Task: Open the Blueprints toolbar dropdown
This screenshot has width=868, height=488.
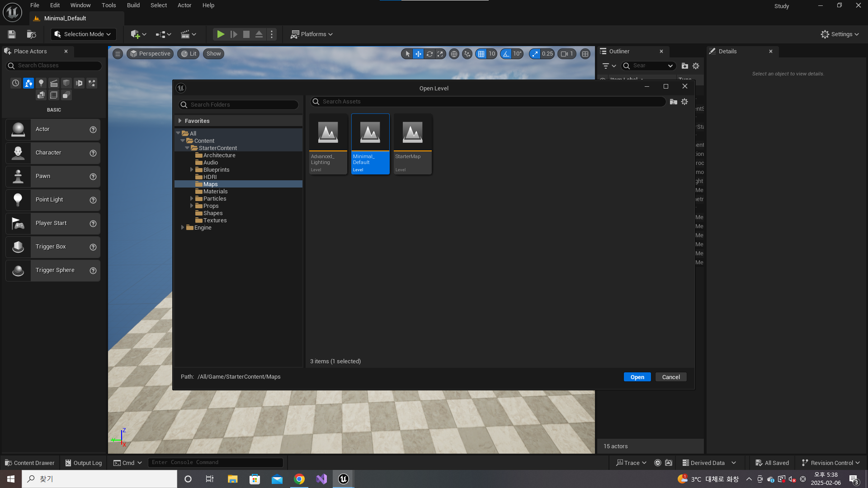Action: tap(163, 34)
